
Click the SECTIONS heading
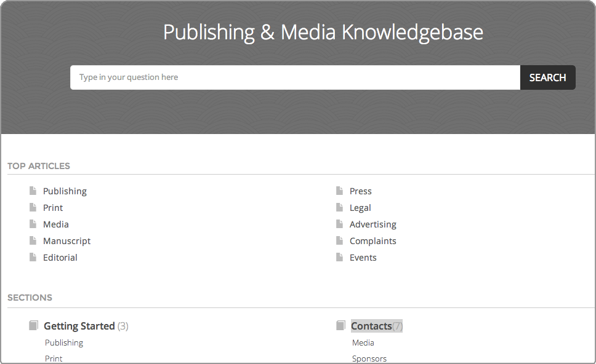point(30,298)
